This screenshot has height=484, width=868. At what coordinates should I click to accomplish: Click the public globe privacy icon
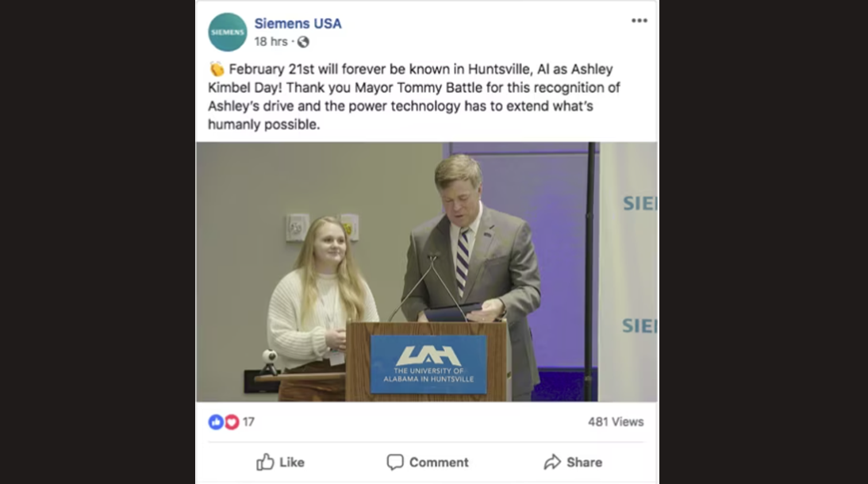coord(303,41)
